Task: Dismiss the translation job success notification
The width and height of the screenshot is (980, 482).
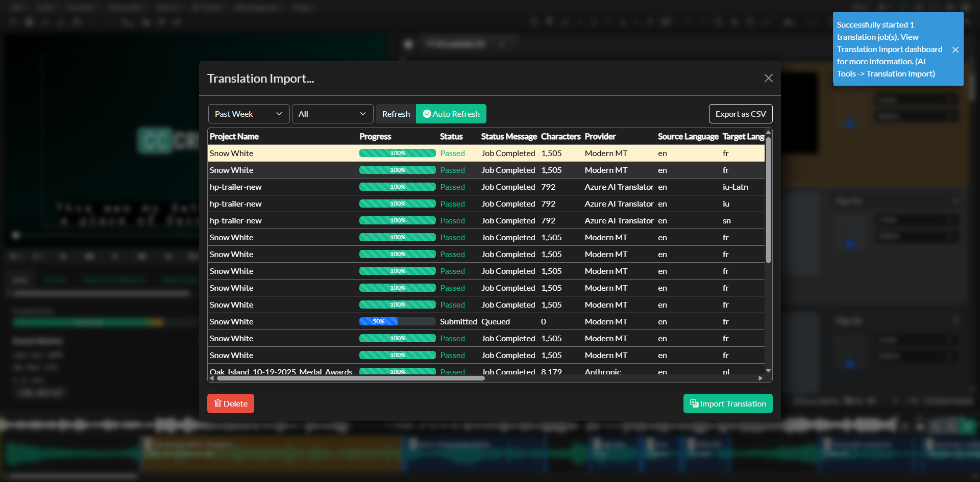Action: click(955, 49)
